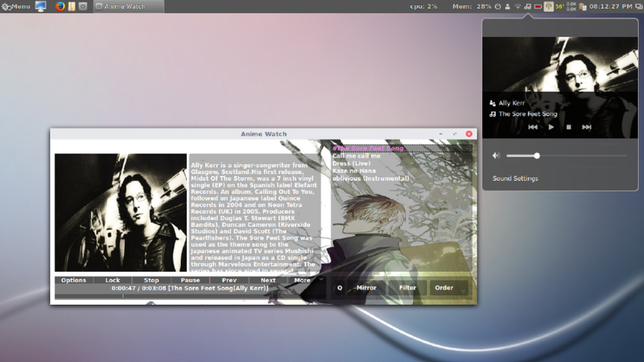Click the Ally Kerr artist label in applet

tap(512, 103)
